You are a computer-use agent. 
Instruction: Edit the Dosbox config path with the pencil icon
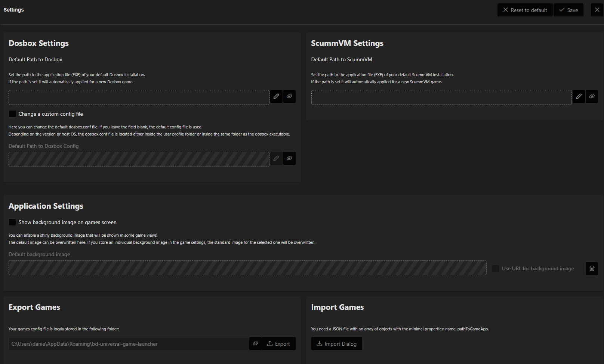pyautogui.click(x=276, y=158)
